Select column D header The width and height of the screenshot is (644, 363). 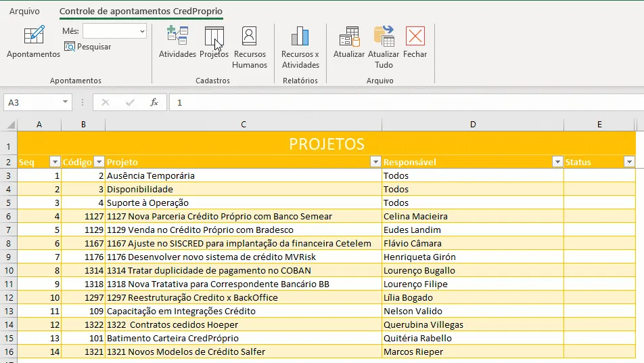pos(473,125)
